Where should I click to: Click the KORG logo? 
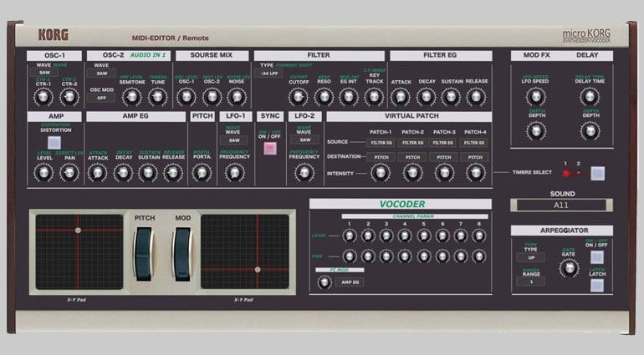(54, 35)
